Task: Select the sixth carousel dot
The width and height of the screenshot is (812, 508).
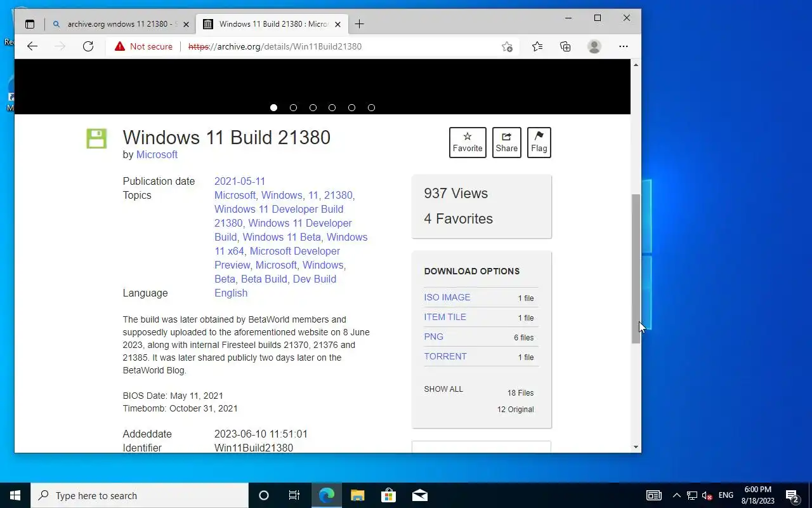Action: click(371, 107)
